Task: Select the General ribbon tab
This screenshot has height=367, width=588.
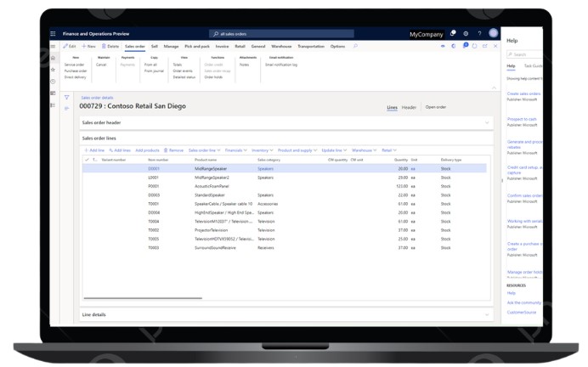Action: click(258, 47)
